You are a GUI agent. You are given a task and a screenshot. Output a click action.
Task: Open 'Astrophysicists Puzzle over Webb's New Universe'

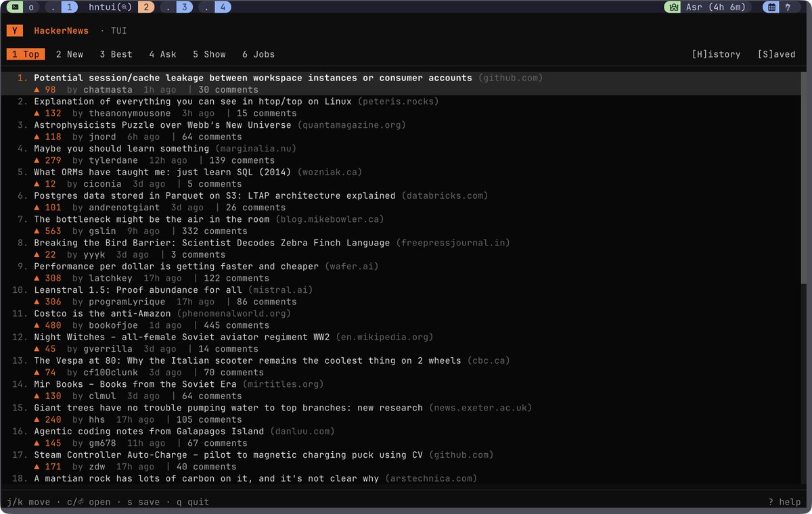click(x=162, y=125)
